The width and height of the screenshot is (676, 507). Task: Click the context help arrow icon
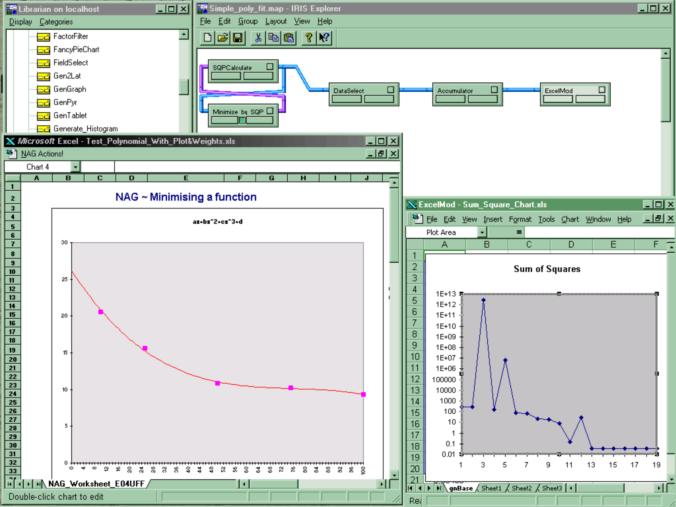click(325, 38)
